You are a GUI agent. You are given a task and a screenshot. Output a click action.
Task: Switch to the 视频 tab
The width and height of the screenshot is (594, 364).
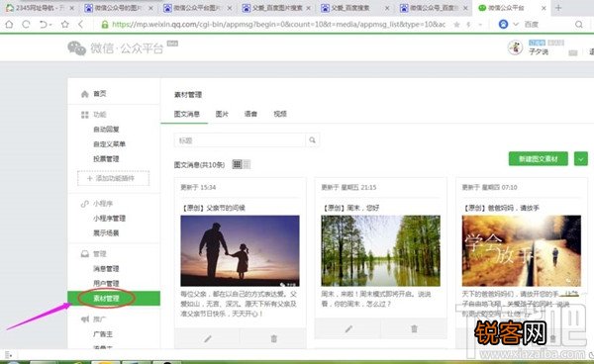[x=280, y=114]
